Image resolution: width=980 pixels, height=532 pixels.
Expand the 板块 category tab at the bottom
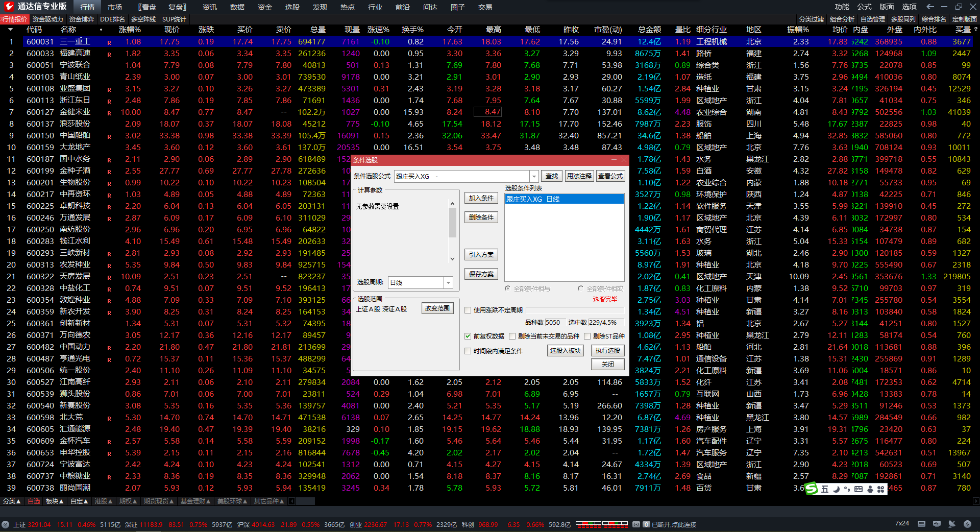(x=55, y=501)
